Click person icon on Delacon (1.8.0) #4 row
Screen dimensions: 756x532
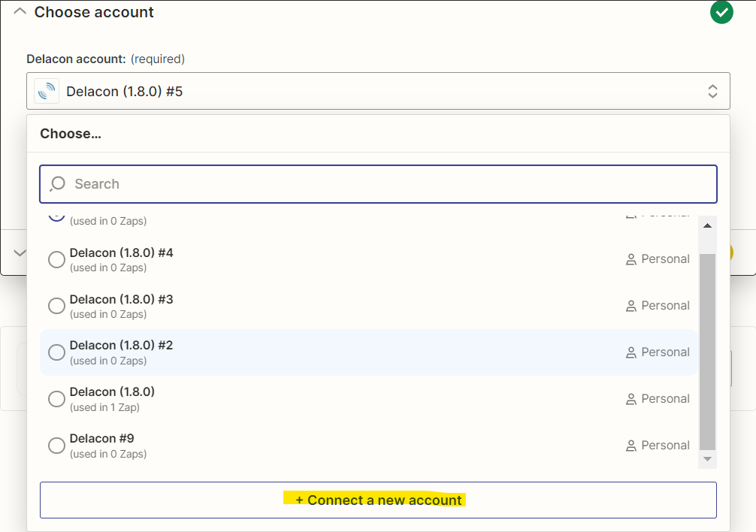pos(631,260)
